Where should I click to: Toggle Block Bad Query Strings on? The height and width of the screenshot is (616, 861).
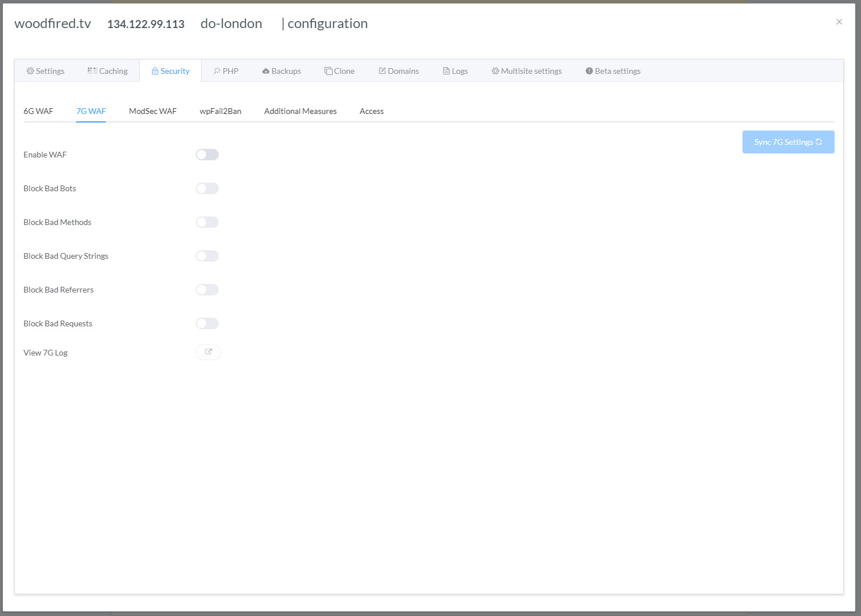pyautogui.click(x=207, y=255)
